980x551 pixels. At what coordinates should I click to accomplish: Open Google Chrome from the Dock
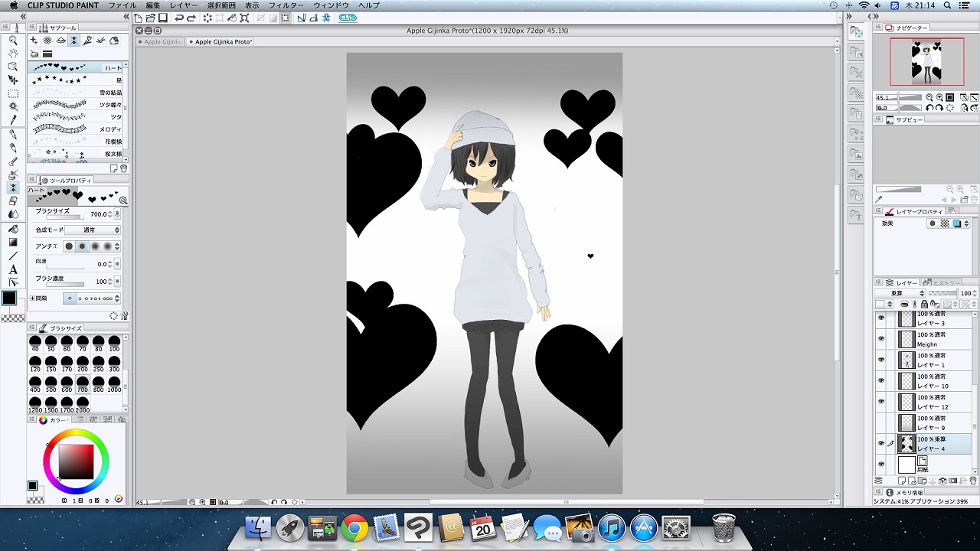tap(354, 528)
